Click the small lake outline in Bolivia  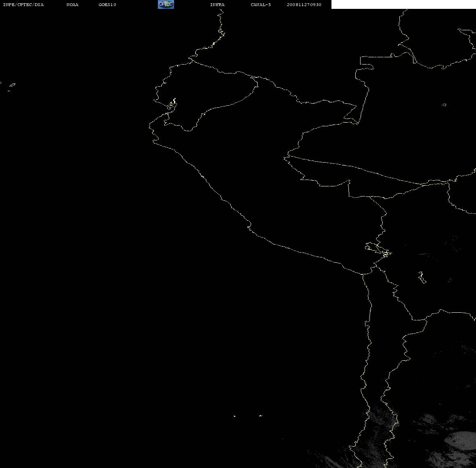pos(421,277)
